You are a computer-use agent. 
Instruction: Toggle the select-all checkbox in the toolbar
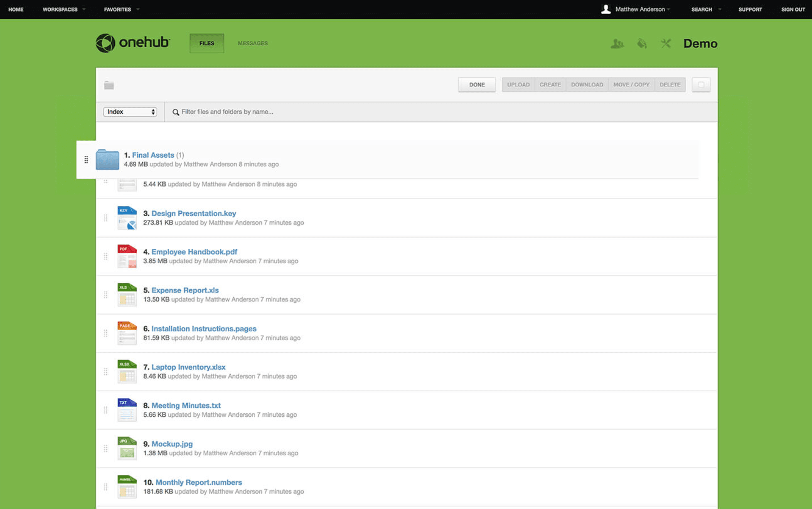[x=701, y=85]
